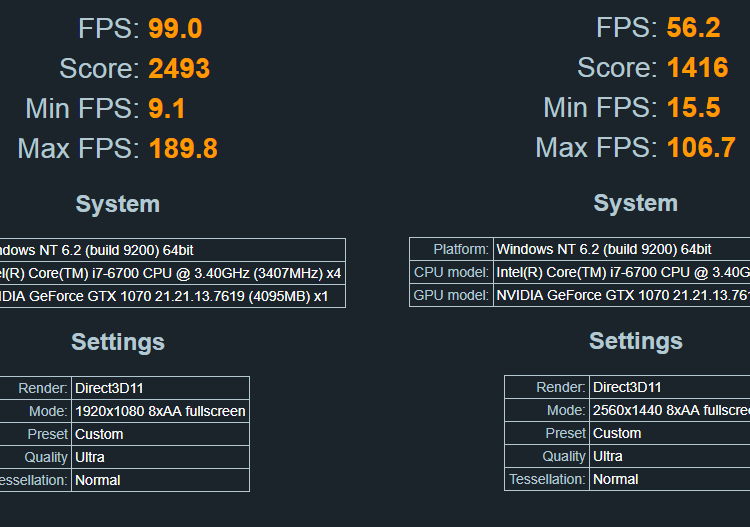Select the Score value 2493
The image size is (750, 527).
pos(179,69)
